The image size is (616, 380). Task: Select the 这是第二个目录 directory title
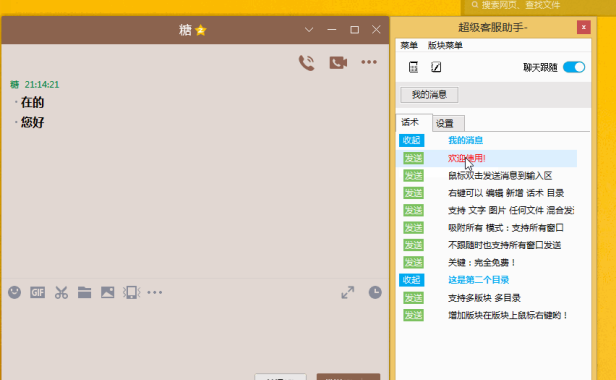[x=478, y=280]
